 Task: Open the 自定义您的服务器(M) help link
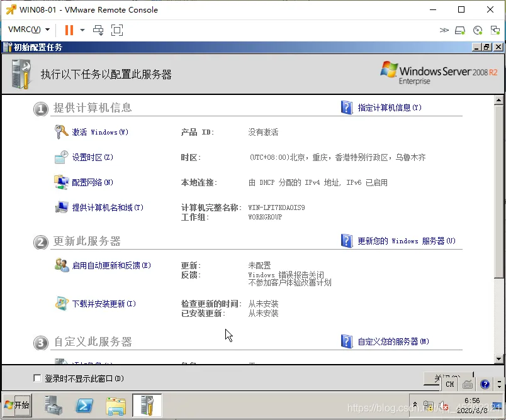[393, 341]
